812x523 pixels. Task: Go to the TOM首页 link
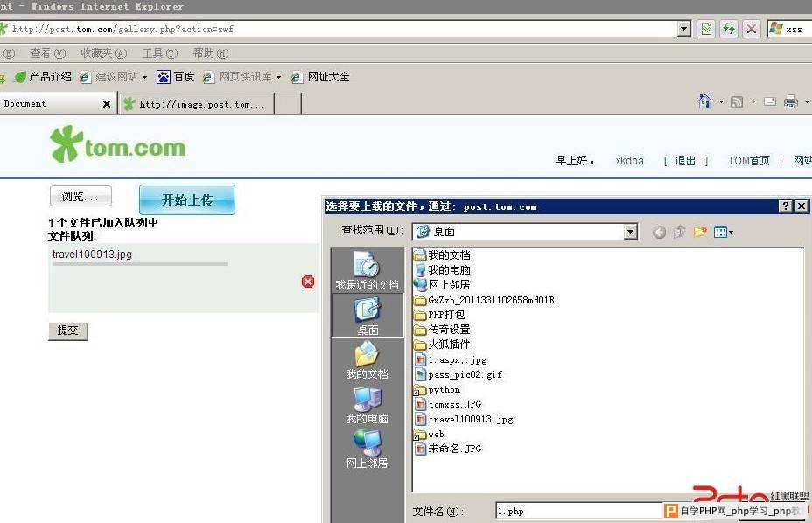tap(748, 161)
